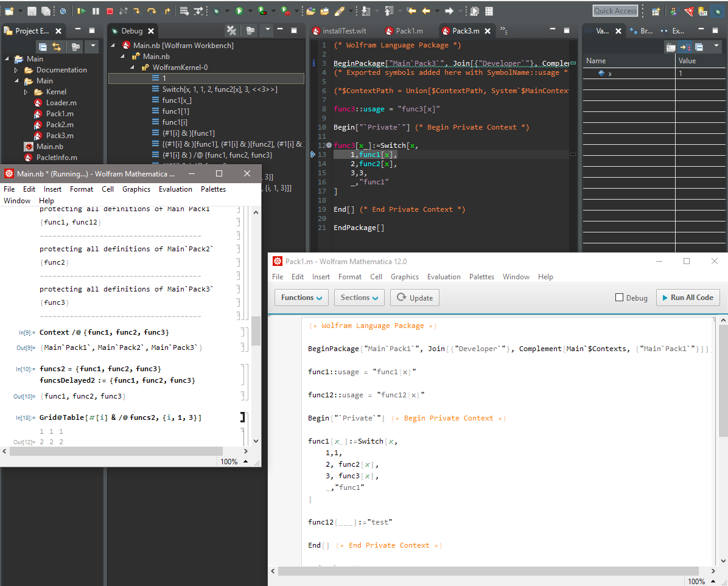Open the Run launch history dropdown arrow
Image resolution: width=728 pixels, height=586 pixels.
click(x=250, y=11)
